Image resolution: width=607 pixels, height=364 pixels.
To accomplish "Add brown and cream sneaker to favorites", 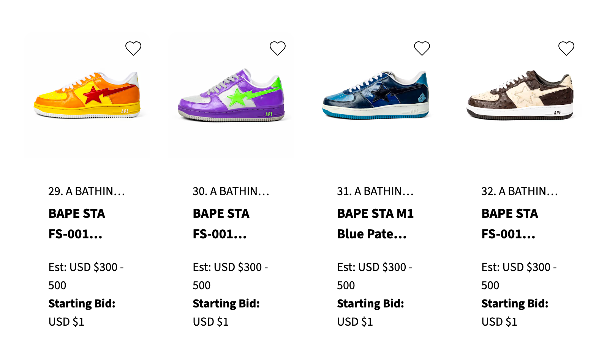I will coord(566,49).
